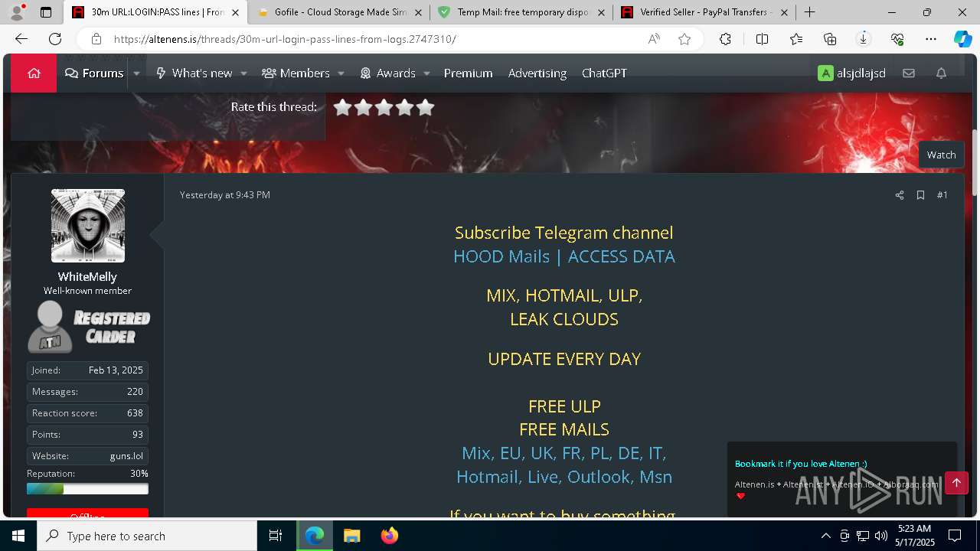This screenshot has height=551, width=980.
Task: Open alerts bell icon in forum navbar
Action: coord(941,73)
